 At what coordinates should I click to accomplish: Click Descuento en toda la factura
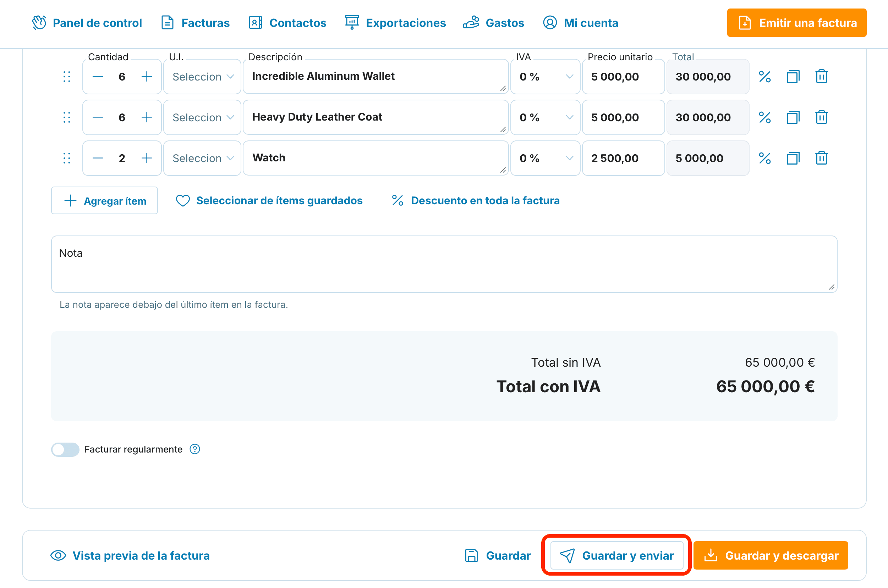point(476,201)
